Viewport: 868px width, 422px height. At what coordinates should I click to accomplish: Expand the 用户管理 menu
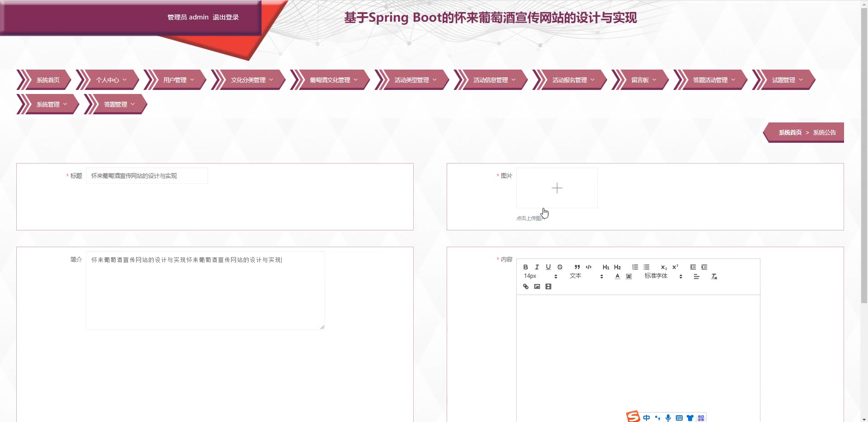(x=175, y=80)
